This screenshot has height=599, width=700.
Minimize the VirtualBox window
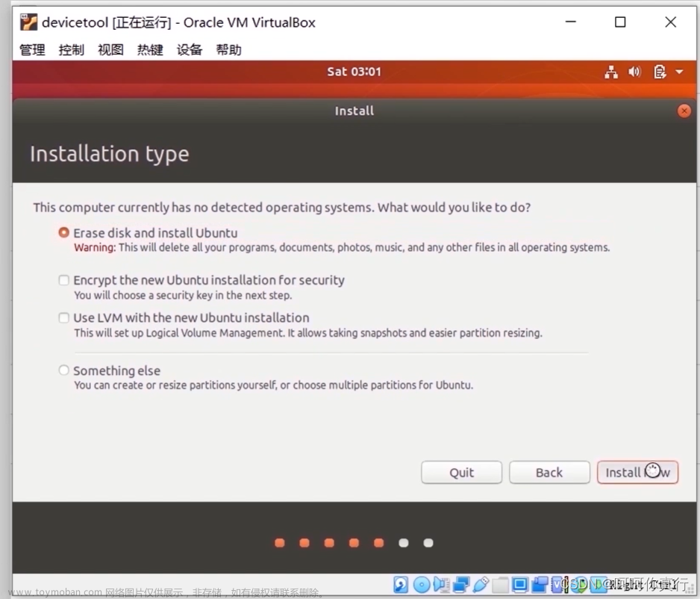571,22
